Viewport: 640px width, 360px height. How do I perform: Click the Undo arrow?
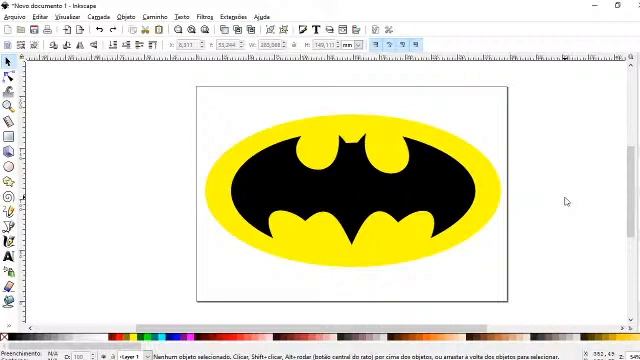pyautogui.click(x=99, y=29)
